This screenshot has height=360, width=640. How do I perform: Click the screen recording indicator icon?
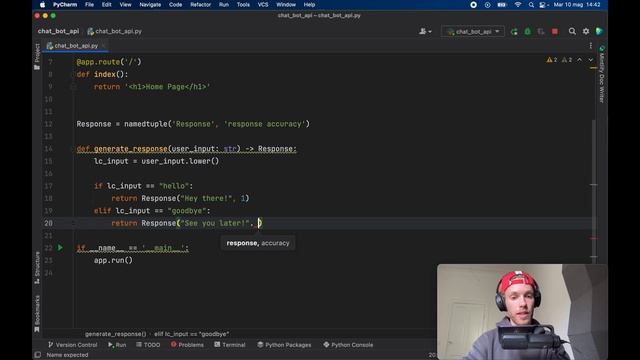[473, 5]
